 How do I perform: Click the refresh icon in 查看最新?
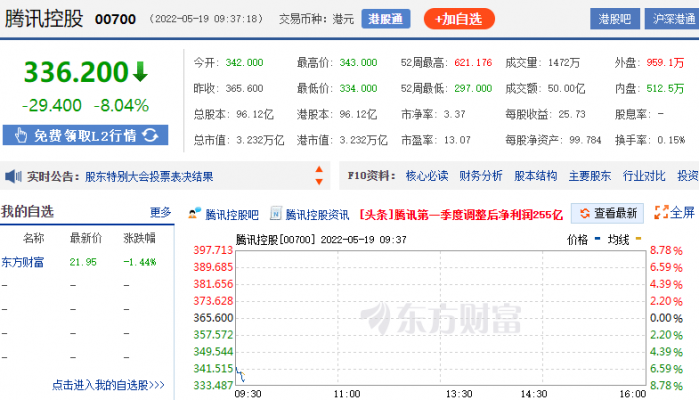(x=583, y=213)
